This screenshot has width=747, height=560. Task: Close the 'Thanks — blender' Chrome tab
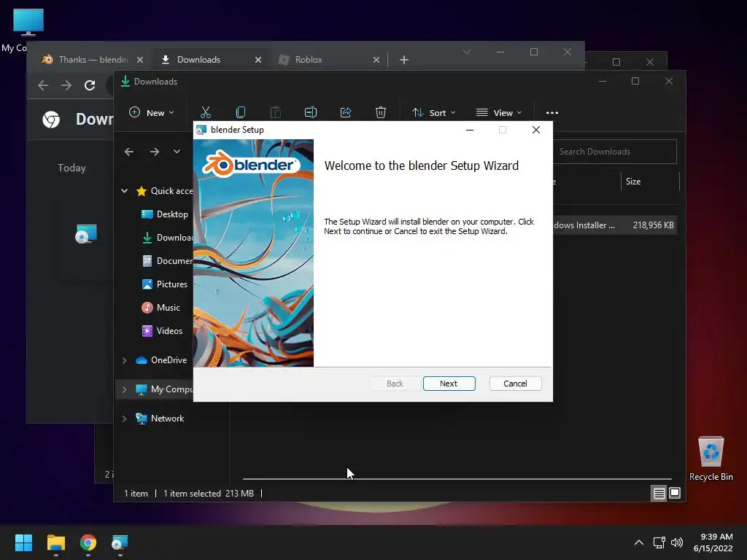(x=139, y=60)
